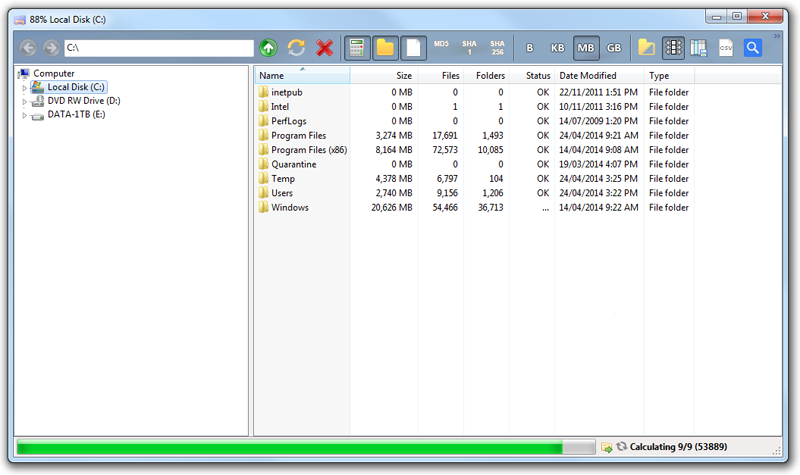
Task: Expand the DATA-1TB (E:) tree node
Action: [23, 115]
